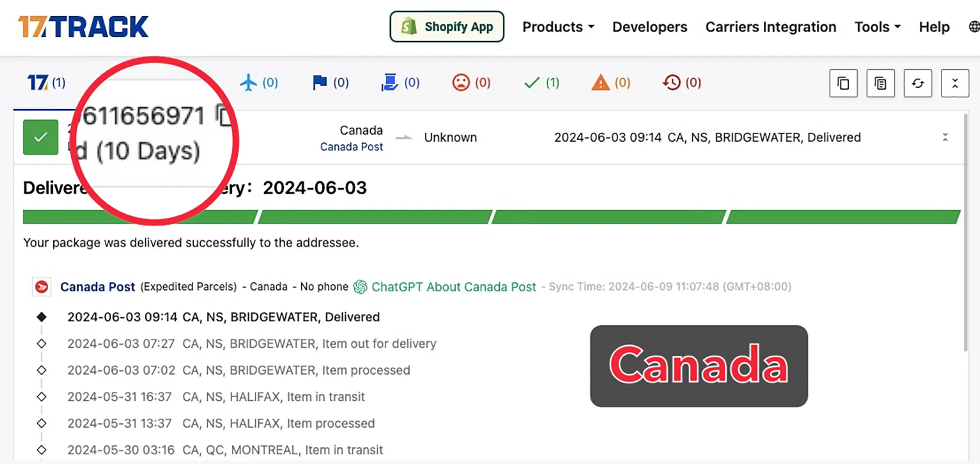Image resolution: width=980 pixels, height=464 pixels.
Task: Filter by in-transit airplane icon (0)
Action: (259, 82)
